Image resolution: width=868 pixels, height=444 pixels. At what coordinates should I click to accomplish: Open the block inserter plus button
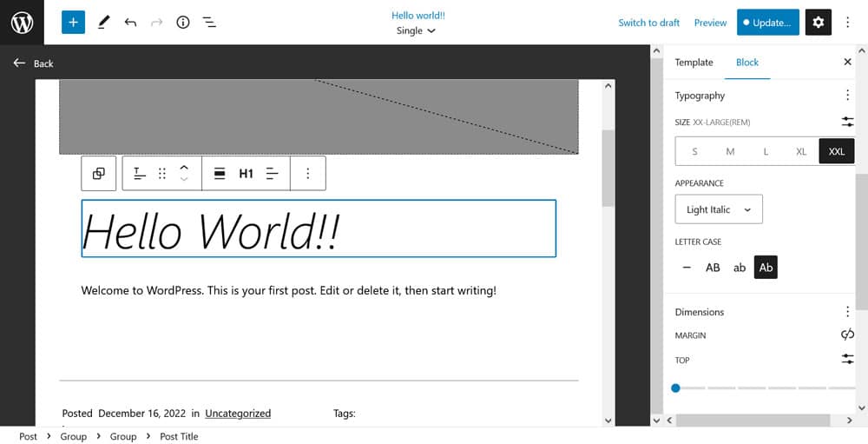pos(73,23)
